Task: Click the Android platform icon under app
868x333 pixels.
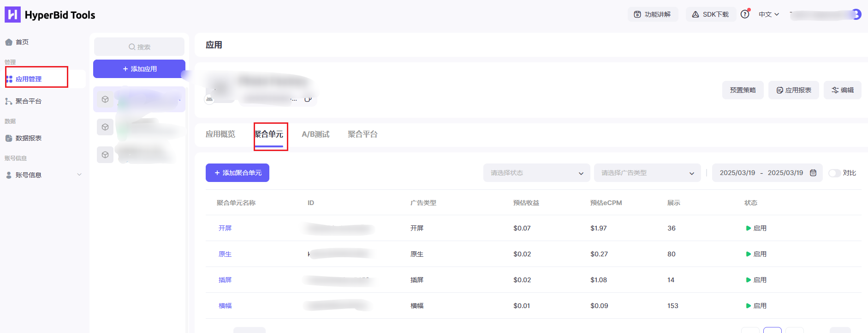Action: pos(209,99)
